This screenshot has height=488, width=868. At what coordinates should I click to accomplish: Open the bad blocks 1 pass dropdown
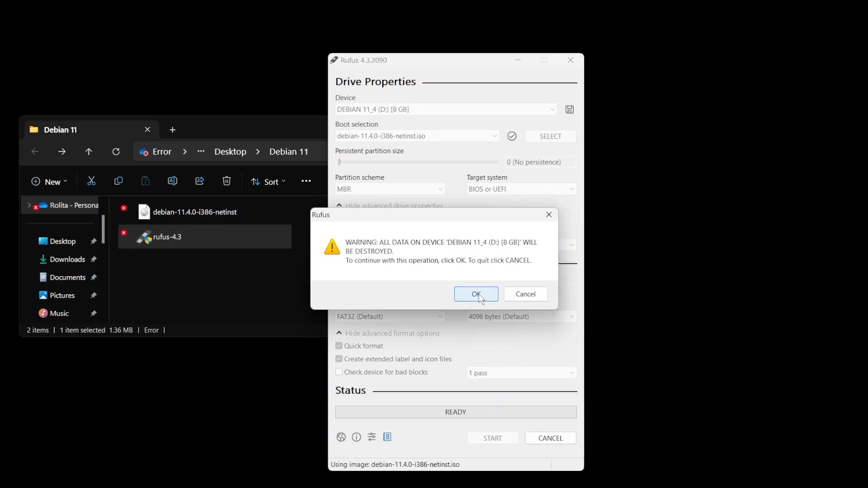(x=522, y=373)
